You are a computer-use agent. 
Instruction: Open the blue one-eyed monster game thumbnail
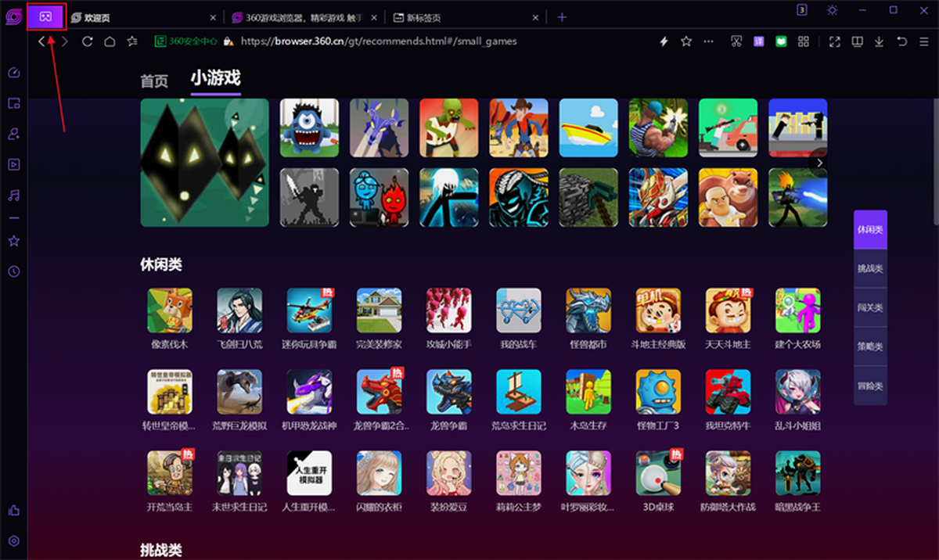click(x=309, y=127)
